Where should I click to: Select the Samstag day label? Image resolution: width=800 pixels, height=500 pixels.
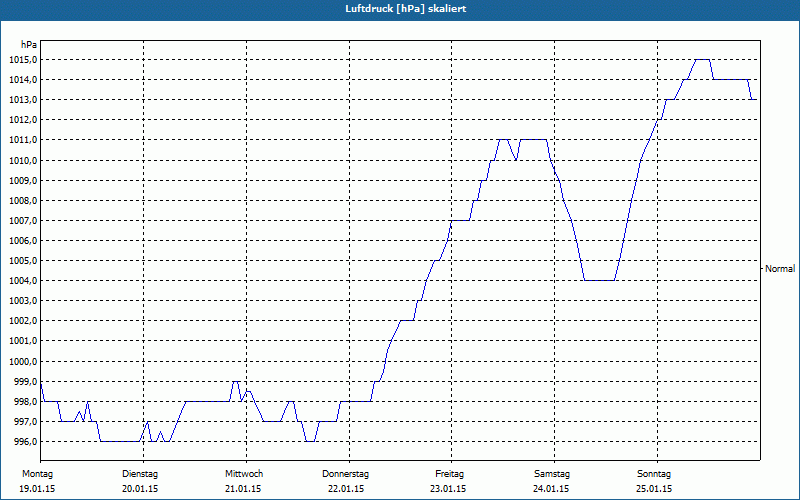(552, 474)
